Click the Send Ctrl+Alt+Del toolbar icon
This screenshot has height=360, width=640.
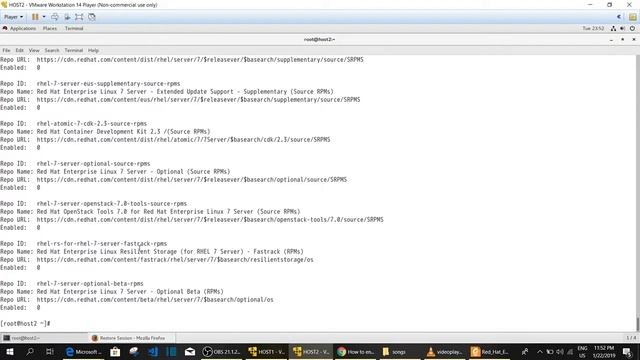coord(55,17)
